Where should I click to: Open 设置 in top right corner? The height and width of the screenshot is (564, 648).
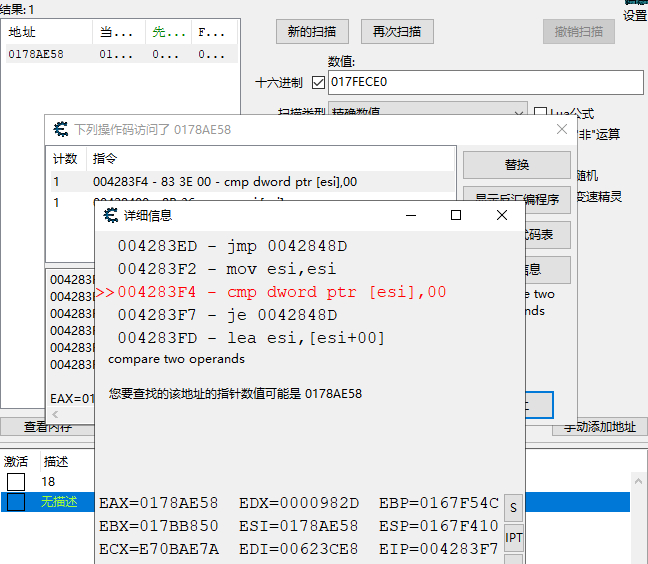(635, 16)
